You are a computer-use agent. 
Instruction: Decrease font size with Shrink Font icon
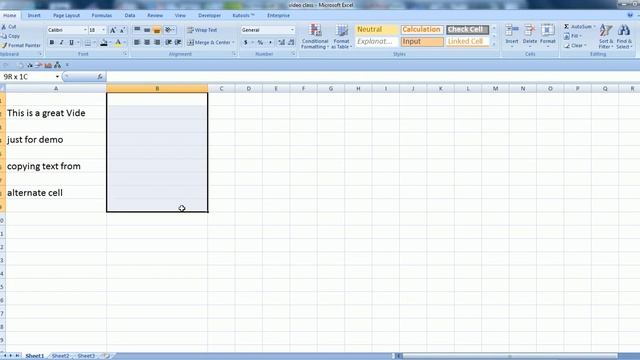click(x=122, y=30)
